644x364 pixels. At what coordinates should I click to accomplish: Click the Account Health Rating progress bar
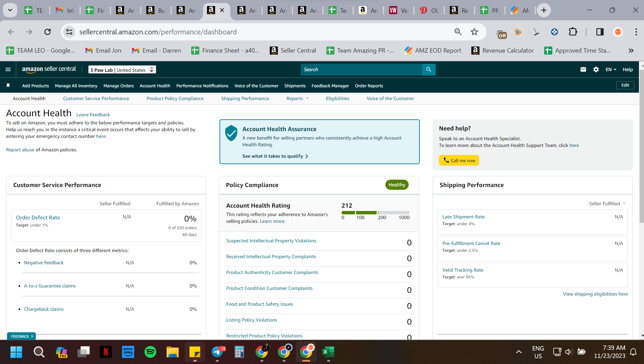point(376,213)
